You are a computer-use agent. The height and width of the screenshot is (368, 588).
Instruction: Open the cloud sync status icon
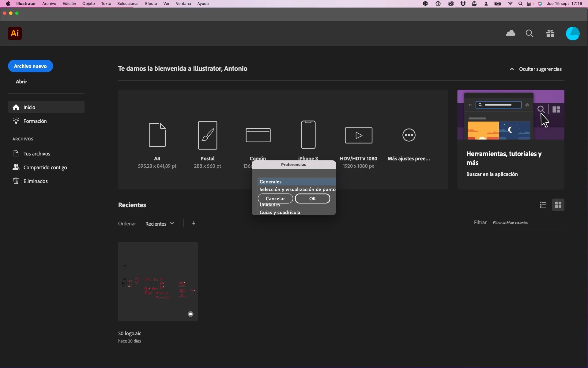pos(511,33)
